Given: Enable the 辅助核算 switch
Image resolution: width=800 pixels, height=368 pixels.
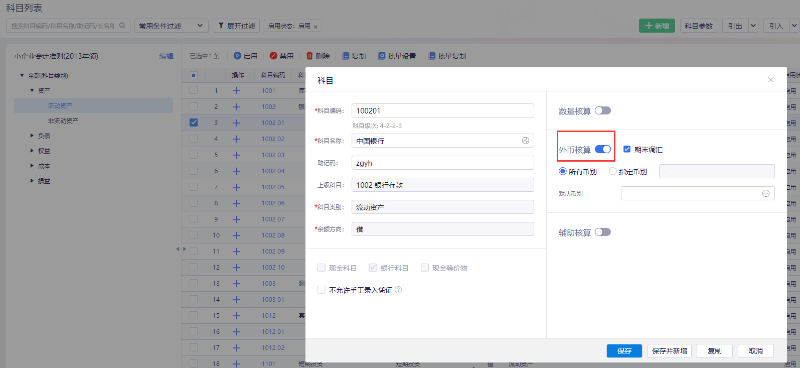Looking at the screenshot, I should pyautogui.click(x=603, y=232).
